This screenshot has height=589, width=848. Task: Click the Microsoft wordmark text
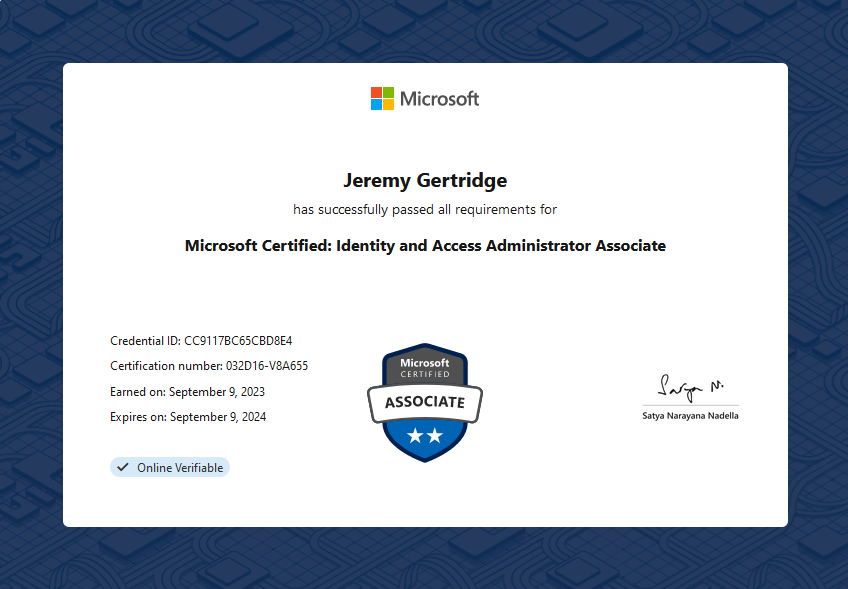440,99
